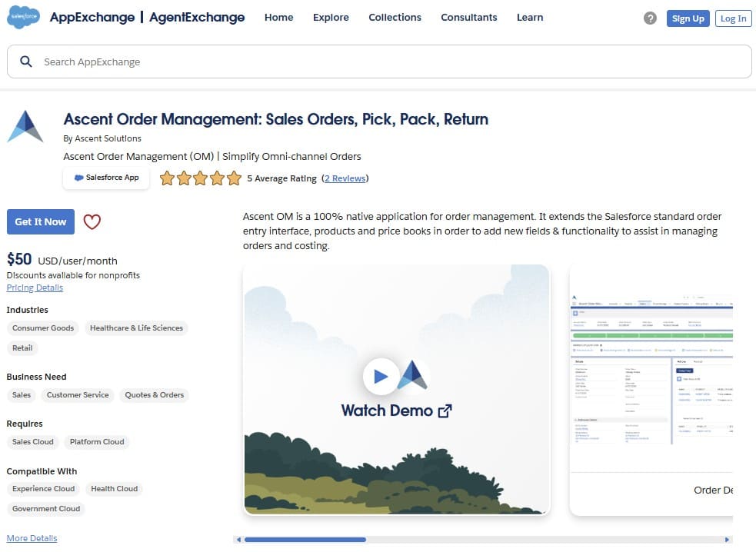Select the Customer Service tag
The image size is (756, 552).
click(78, 395)
